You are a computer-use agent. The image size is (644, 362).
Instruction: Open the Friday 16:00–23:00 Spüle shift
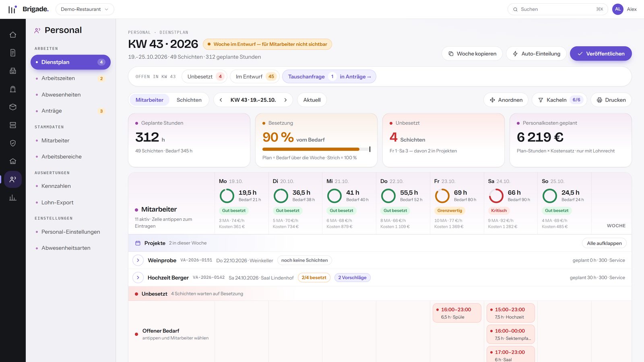click(457, 313)
